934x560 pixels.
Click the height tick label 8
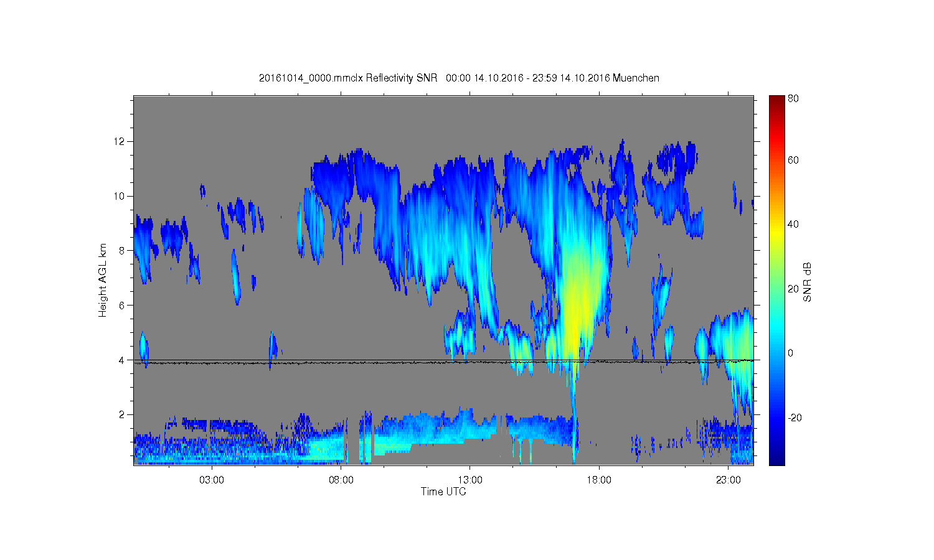pyautogui.click(x=123, y=251)
